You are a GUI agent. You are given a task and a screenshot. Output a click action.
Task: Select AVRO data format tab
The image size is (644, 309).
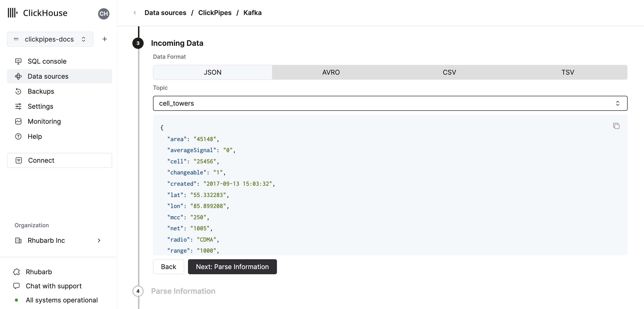331,72
